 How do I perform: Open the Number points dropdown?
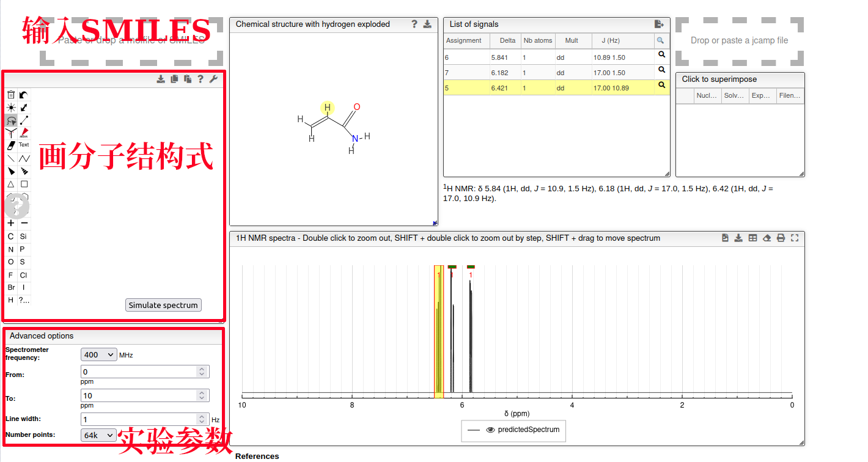click(98, 435)
